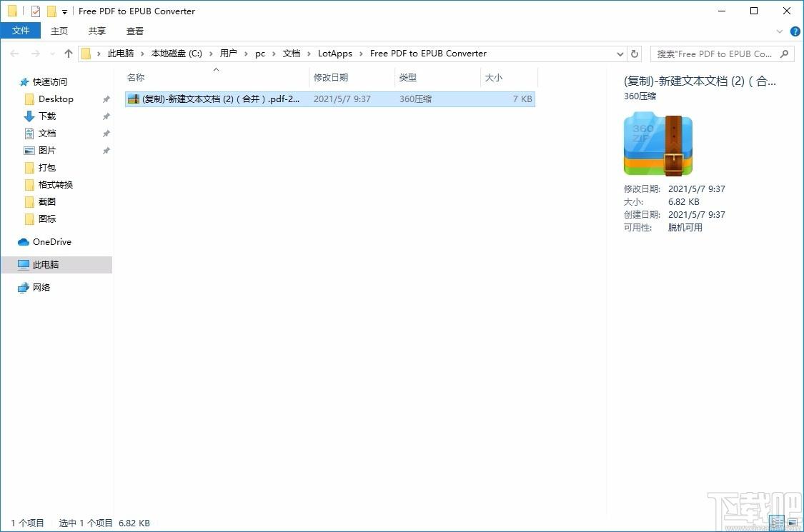Select 文档 in the address breadcrumb

coord(292,54)
